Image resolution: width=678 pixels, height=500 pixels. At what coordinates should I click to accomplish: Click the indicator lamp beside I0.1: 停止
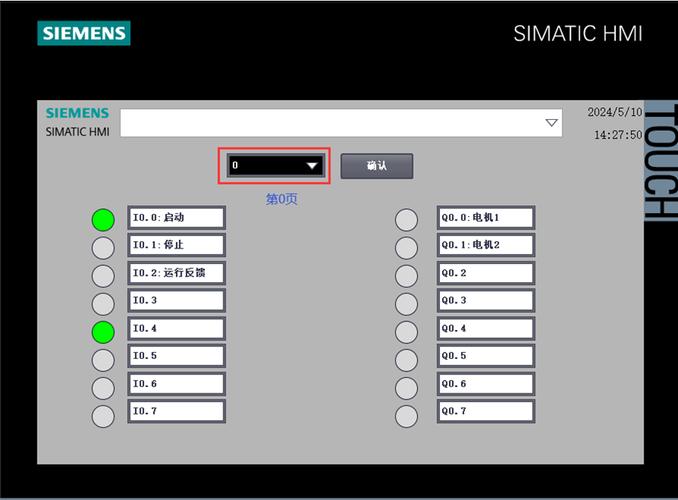[103, 248]
